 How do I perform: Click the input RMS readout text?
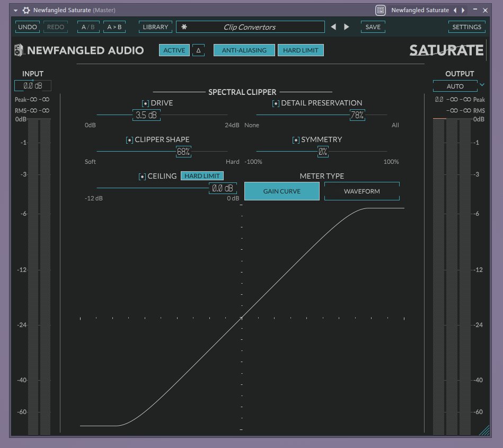[x=32, y=110]
